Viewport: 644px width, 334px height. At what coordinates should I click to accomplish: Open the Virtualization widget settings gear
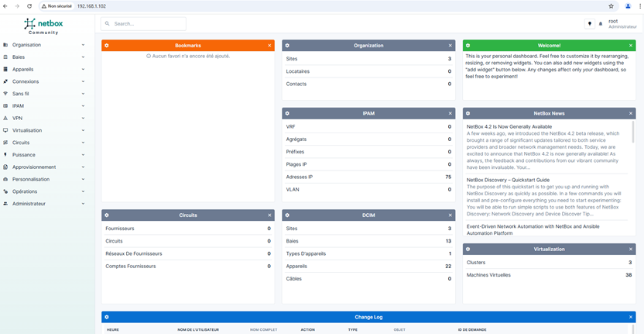468,250
